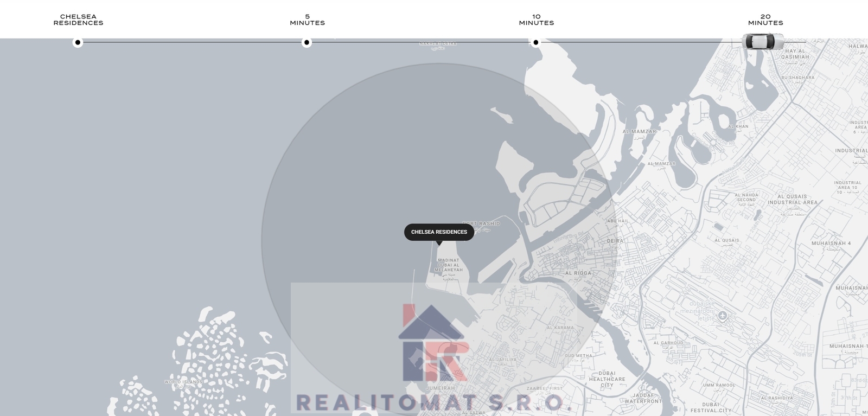Image resolution: width=868 pixels, height=416 pixels.
Task: Click the Dubai Festival City label
Action: tap(711, 407)
